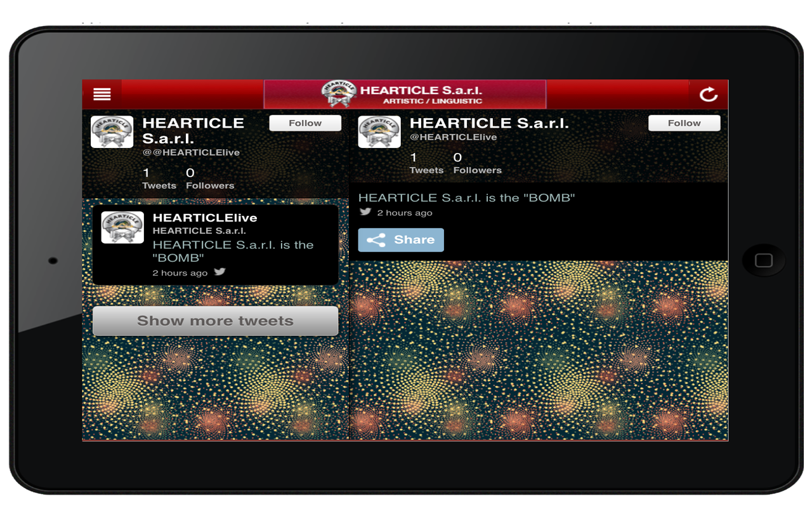Follow @HEARTICLElive in the right panel
This screenshot has width=812, height=508.
tap(684, 123)
